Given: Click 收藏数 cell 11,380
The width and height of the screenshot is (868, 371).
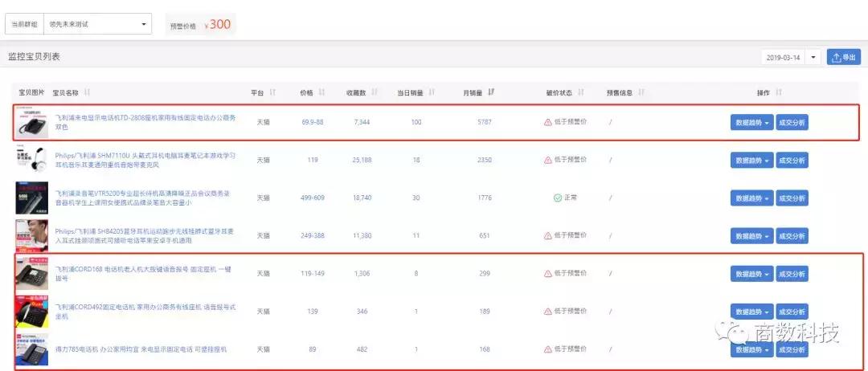Looking at the screenshot, I should tap(362, 235).
